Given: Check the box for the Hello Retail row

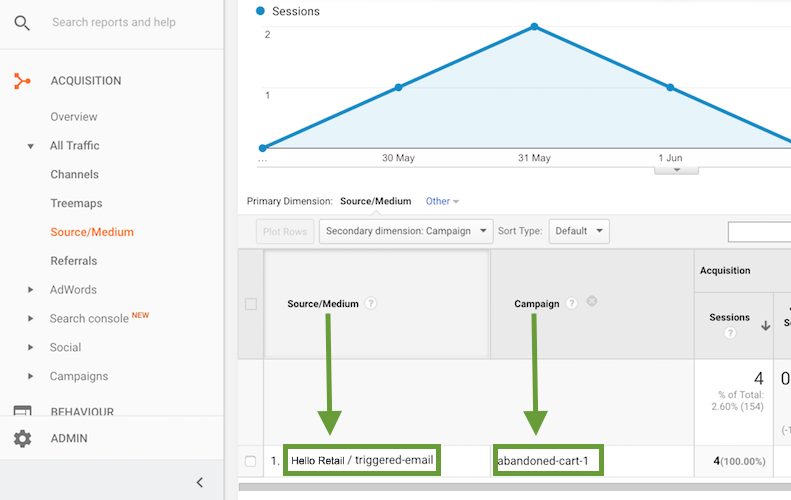Looking at the screenshot, I should point(251,461).
